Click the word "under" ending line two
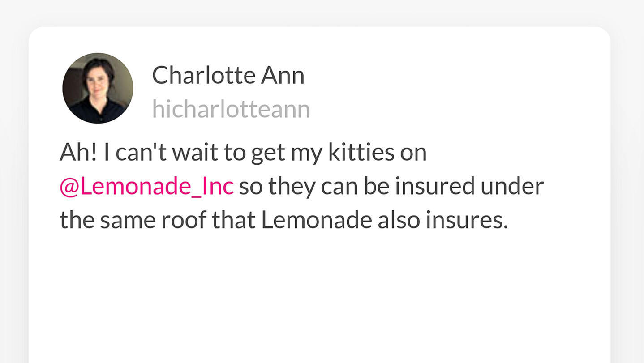This screenshot has height=363, width=644. (512, 187)
